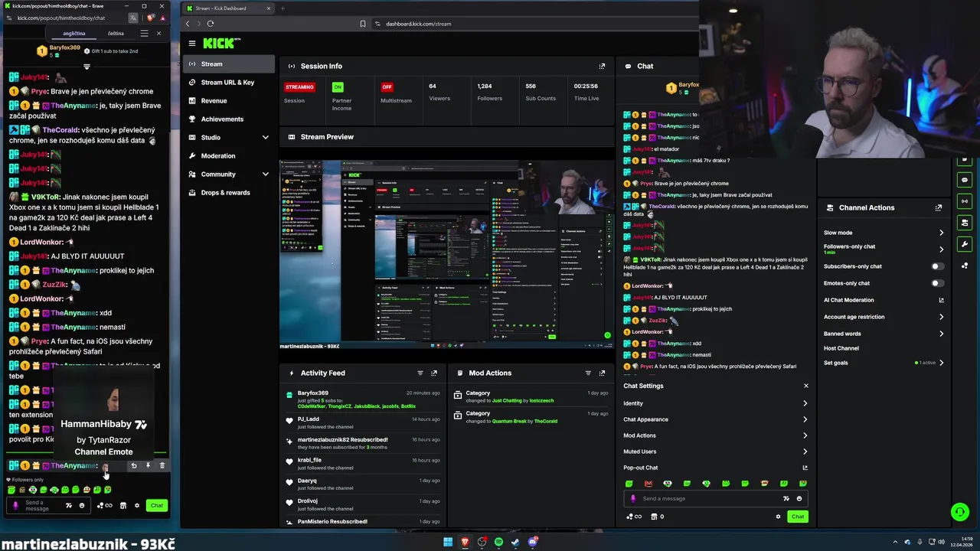Open Windows Start menu on taskbar
Viewport: 980px width, 551px height.
coord(448,543)
